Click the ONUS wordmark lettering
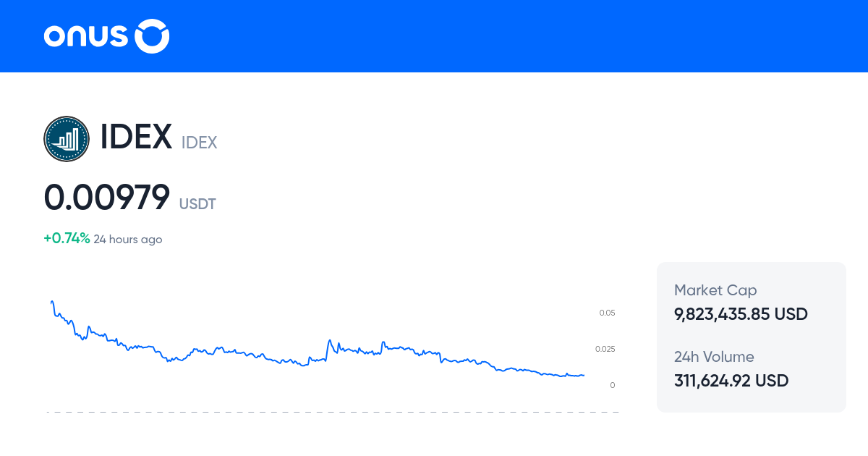 87,35
